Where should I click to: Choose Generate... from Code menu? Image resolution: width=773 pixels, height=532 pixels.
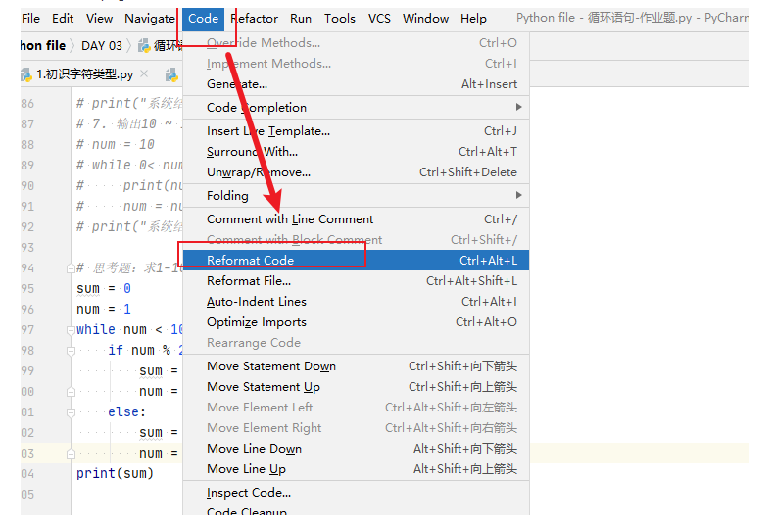click(356, 84)
